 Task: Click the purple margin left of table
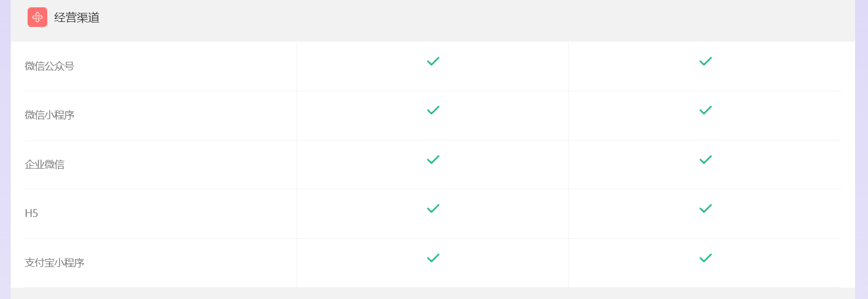5,149
